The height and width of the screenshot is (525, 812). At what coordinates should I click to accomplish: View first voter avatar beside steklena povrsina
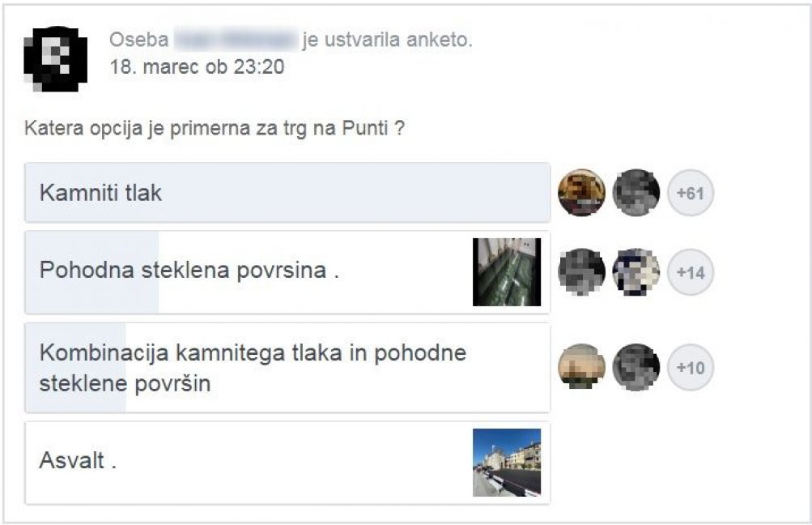click(581, 272)
